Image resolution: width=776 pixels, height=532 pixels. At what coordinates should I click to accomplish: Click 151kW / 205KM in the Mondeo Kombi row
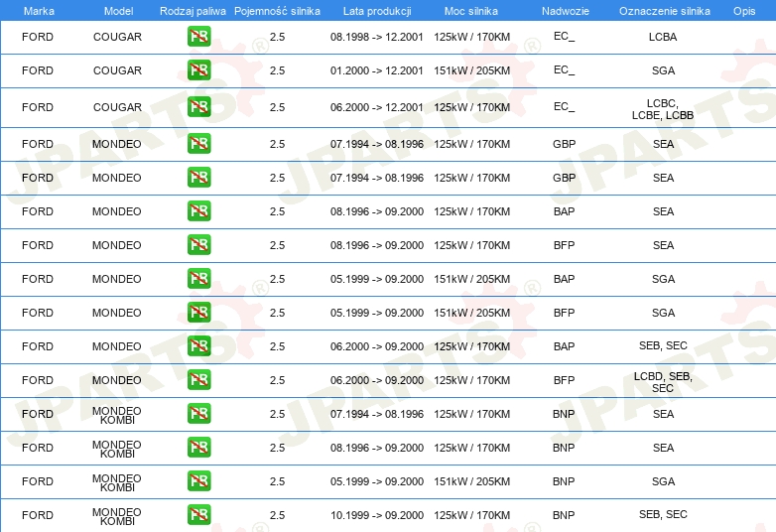point(471,481)
